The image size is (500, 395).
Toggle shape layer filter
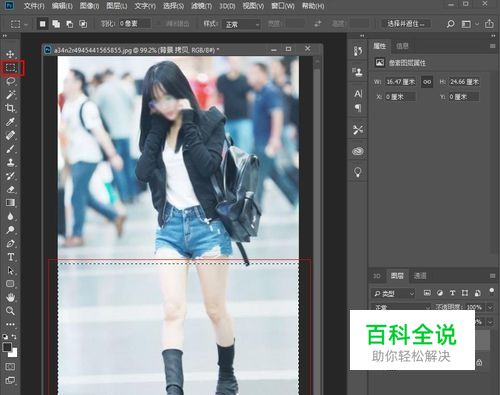point(465,293)
